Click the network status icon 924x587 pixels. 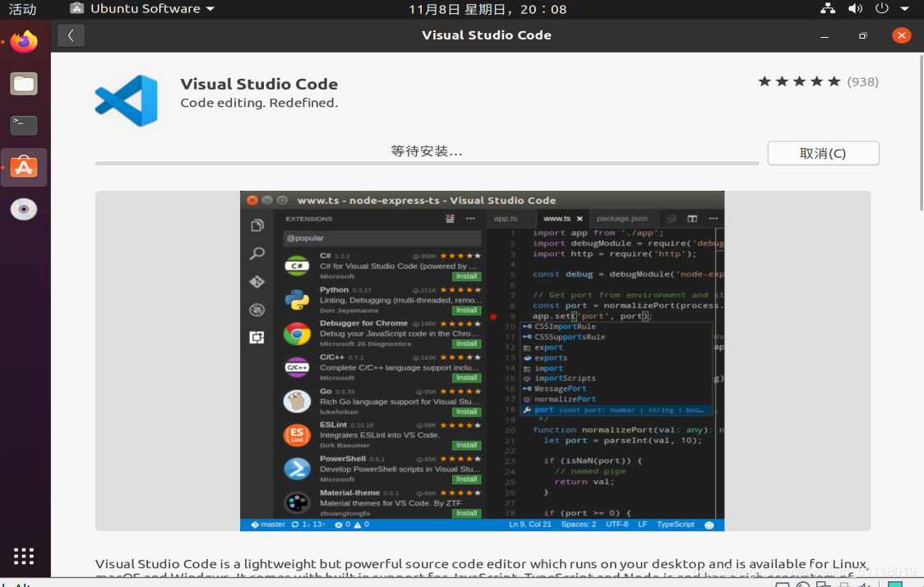pos(827,8)
